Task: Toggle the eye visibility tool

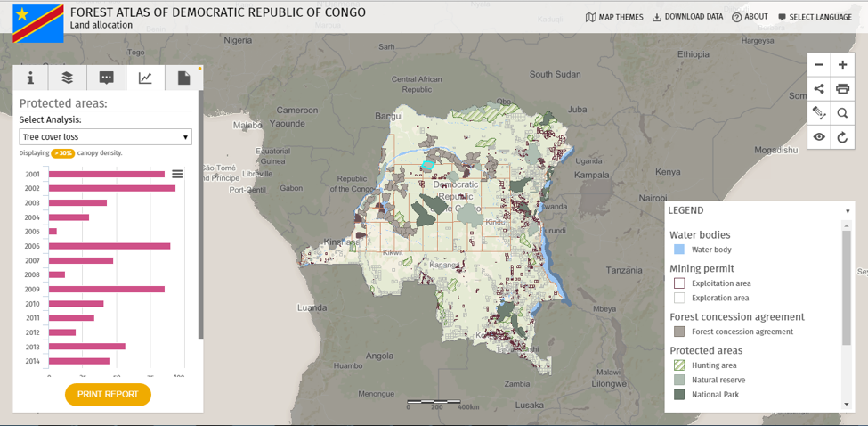Action: click(819, 137)
